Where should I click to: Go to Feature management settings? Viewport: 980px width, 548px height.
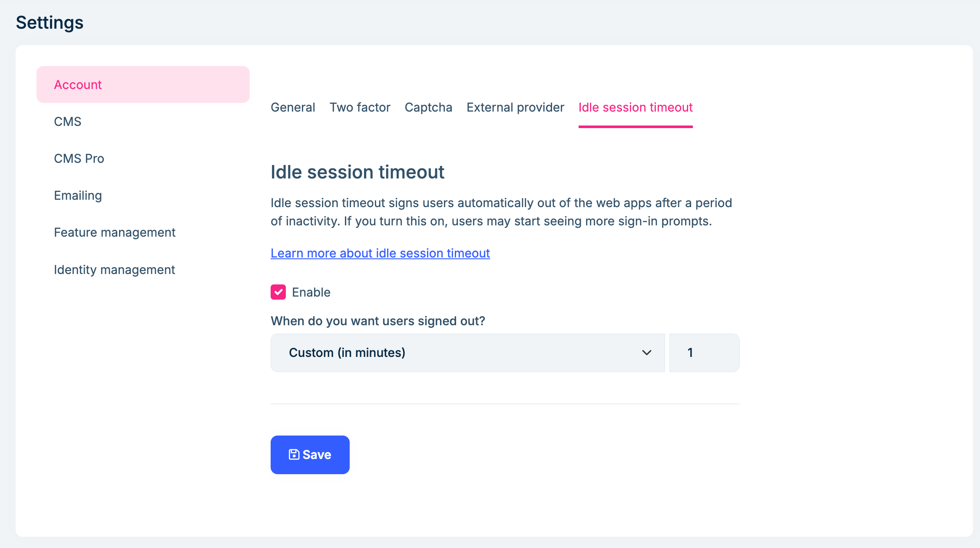coord(115,232)
